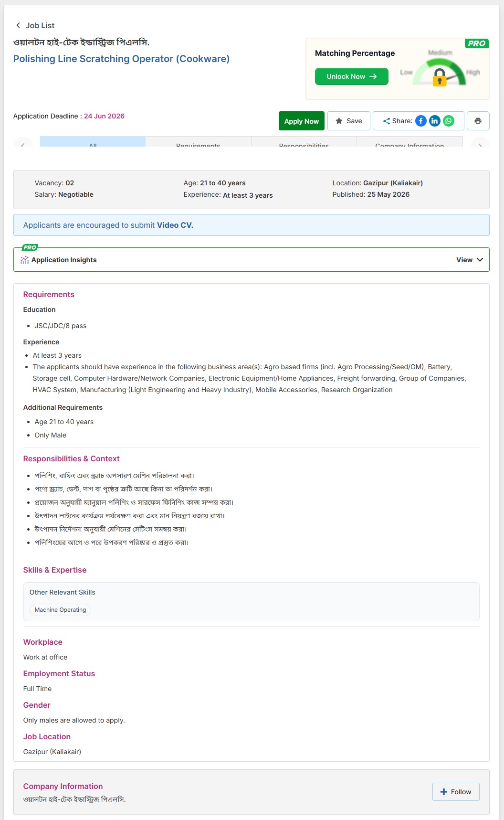Save this job with star button
The width and height of the screenshot is (504, 820).
coord(349,121)
